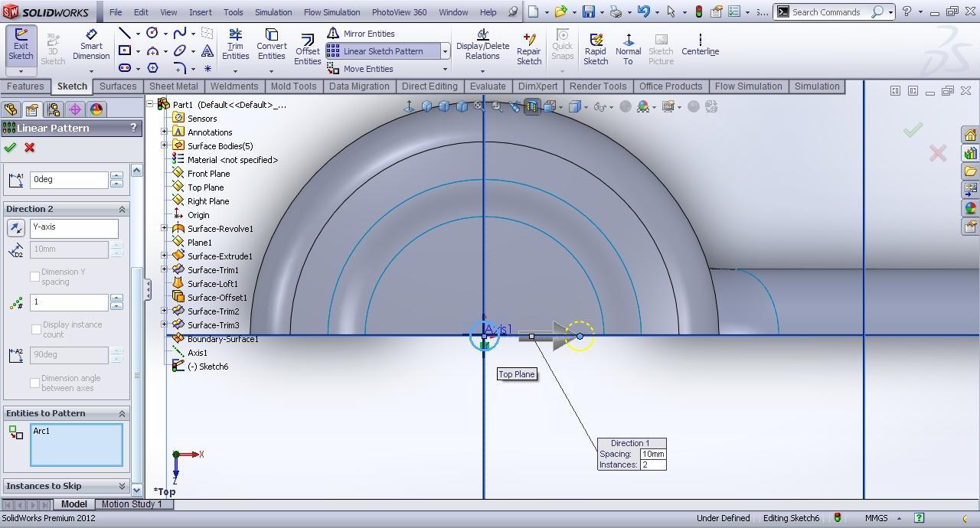
Task: Start the Rapid Sketch tool
Action: (x=596, y=50)
